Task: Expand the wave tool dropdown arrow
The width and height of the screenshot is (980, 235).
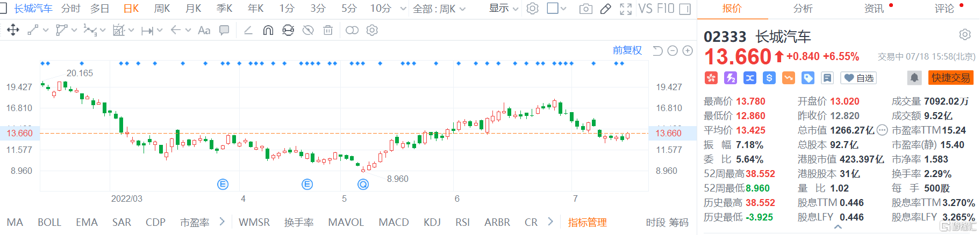Action: pyautogui.click(x=103, y=31)
